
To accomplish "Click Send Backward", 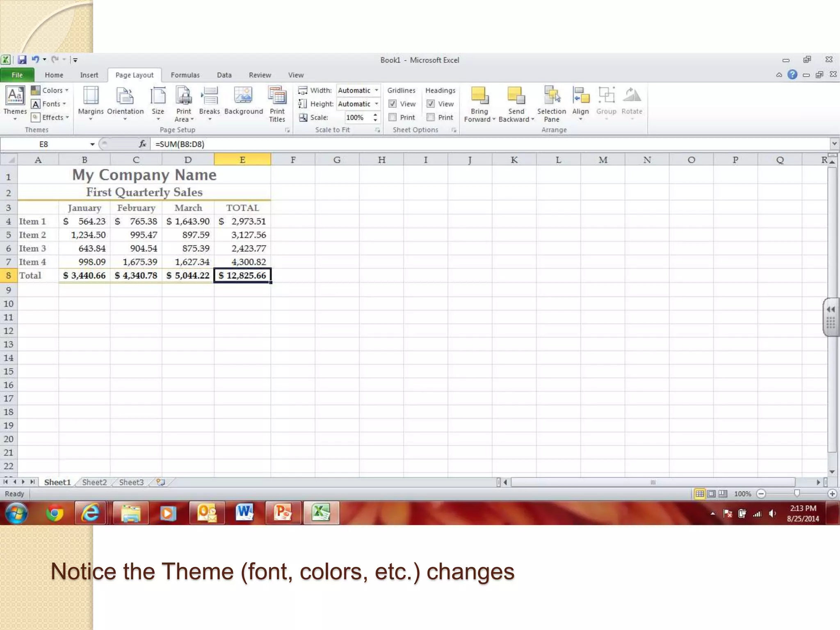I will coord(516,103).
